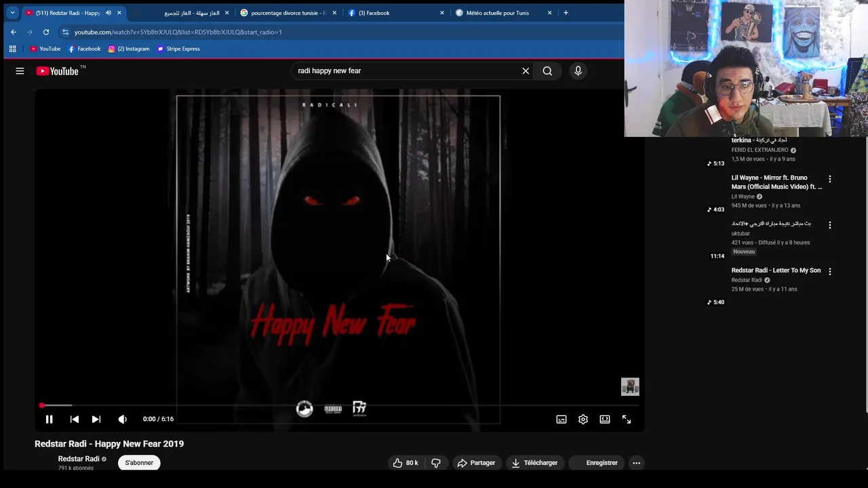Play Redstar Radi - Letter To My Son

click(776, 270)
